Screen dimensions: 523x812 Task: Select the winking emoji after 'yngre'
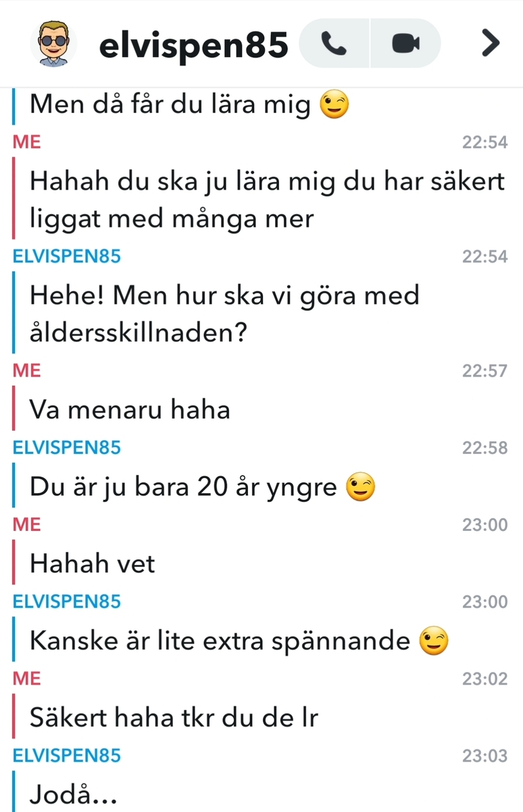(360, 487)
